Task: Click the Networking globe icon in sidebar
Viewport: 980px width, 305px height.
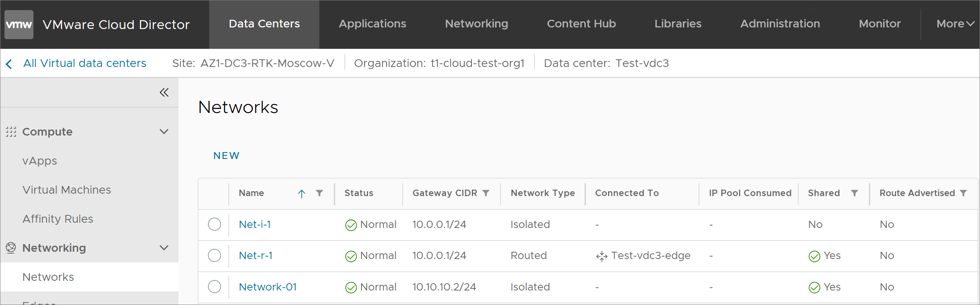Action: (11, 248)
